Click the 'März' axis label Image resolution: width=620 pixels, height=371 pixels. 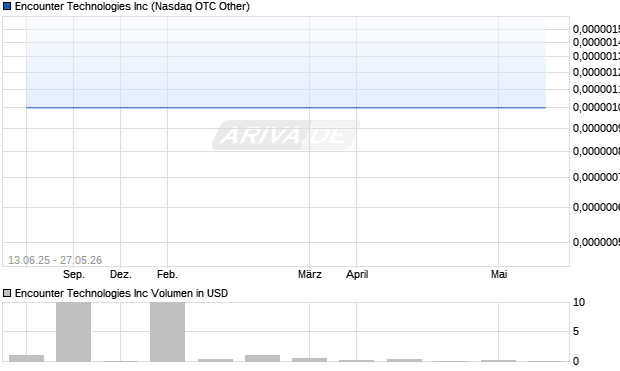(x=310, y=274)
